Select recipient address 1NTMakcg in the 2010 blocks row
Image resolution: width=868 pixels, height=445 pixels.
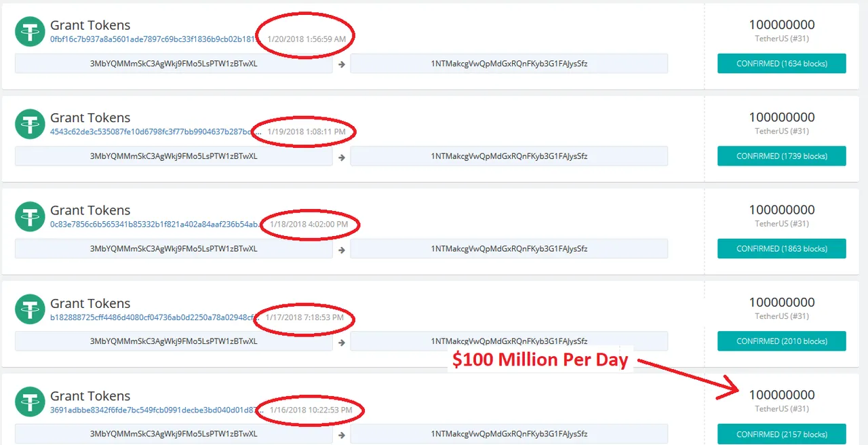[509, 341]
